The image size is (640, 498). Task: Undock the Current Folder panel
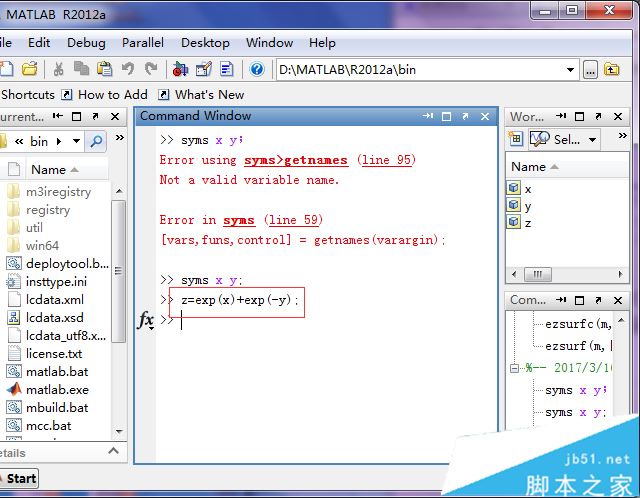point(96,117)
